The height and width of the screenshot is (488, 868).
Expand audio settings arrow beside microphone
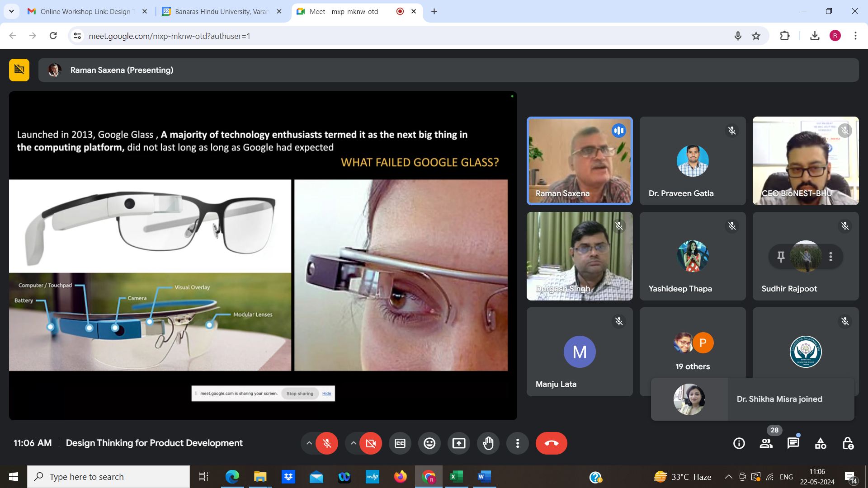(x=309, y=443)
